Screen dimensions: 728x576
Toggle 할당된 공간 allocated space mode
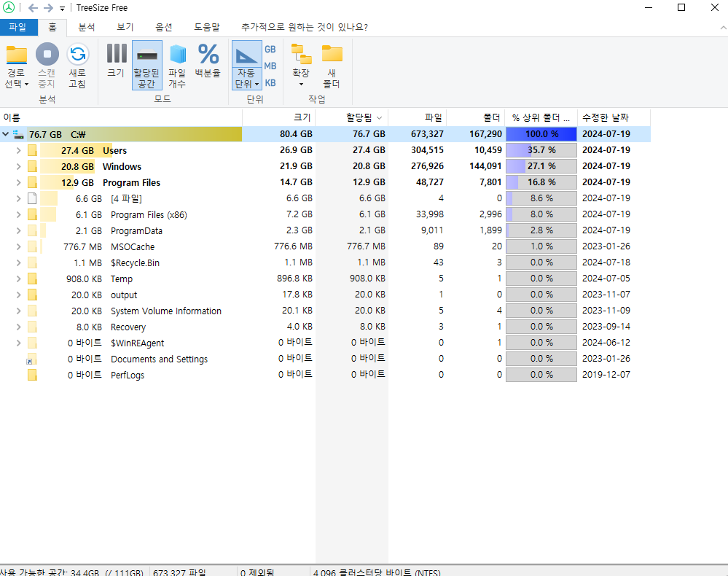146,55
